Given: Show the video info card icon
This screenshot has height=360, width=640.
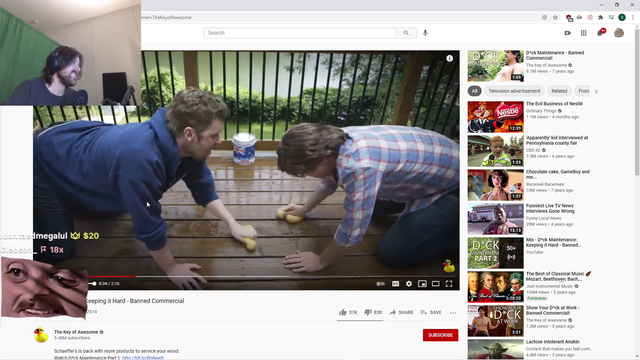Looking at the screenshot, I should tap(449, 58).
